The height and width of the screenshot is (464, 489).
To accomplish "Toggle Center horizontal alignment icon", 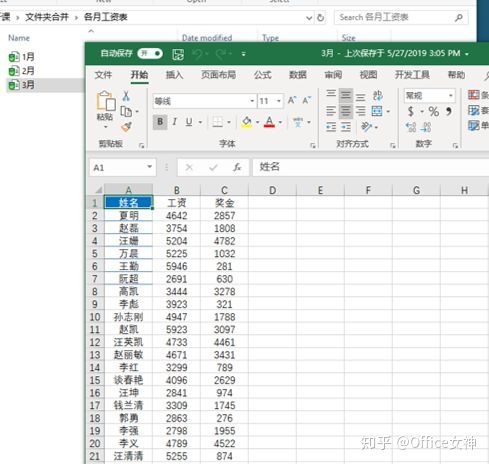I will [346, 111].
